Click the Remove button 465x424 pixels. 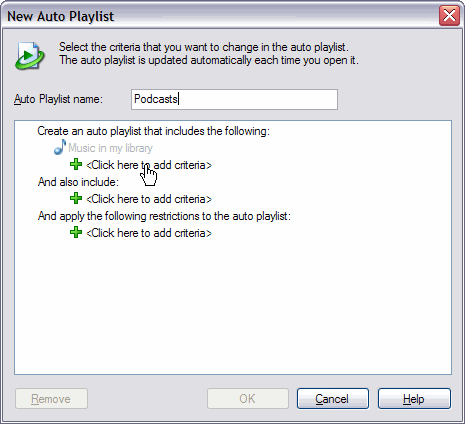point(51,399)
